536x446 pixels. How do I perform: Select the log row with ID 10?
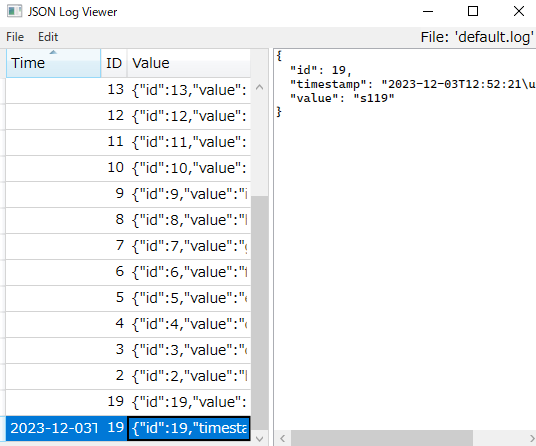128,168
